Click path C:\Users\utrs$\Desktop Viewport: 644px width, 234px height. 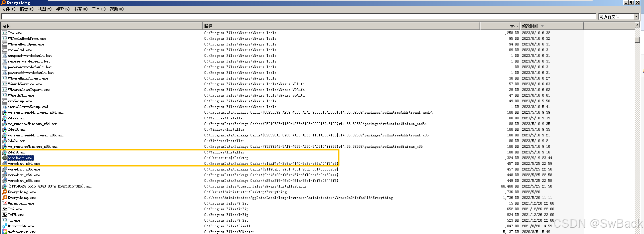point(226,158)
